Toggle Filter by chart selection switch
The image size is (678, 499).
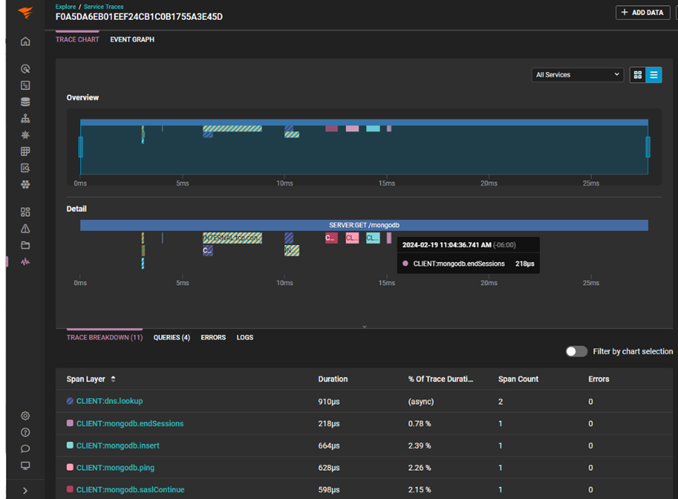576,352
